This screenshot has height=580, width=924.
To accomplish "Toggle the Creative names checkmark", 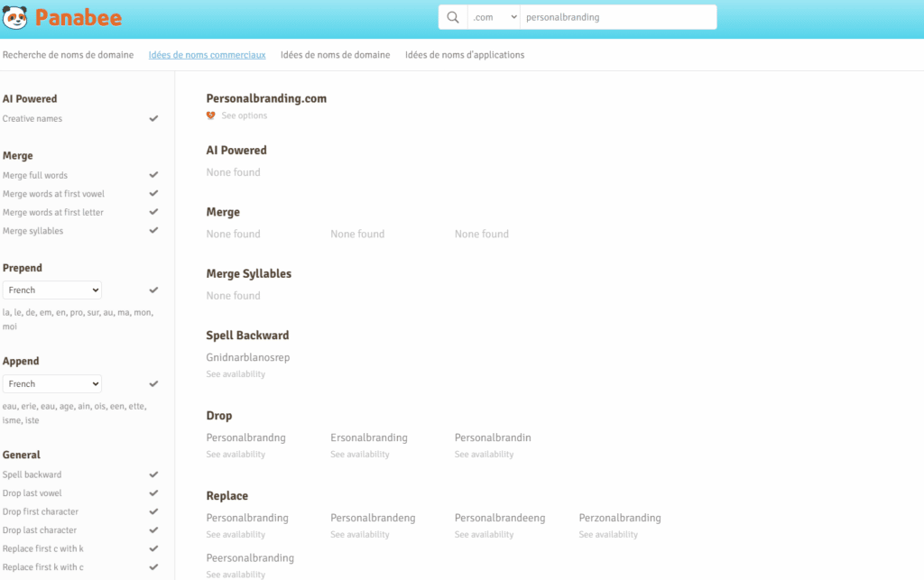I will point(153,118).
